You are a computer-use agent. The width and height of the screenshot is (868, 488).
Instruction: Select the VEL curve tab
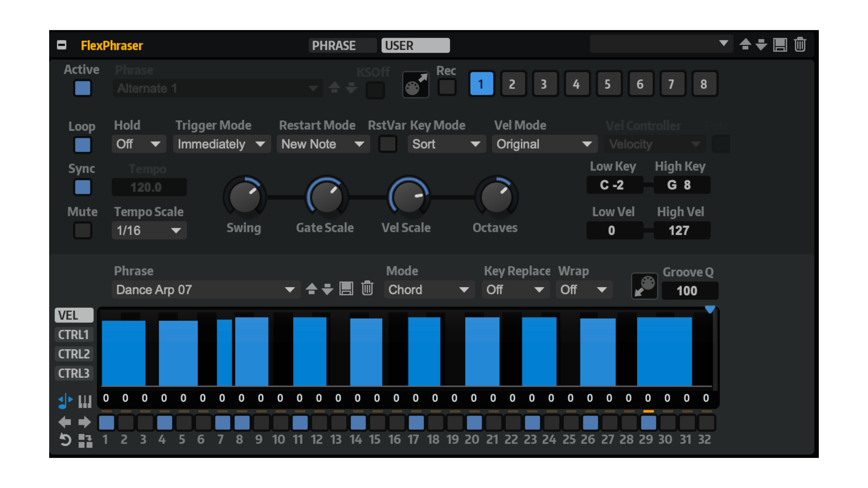click(74, 315)
